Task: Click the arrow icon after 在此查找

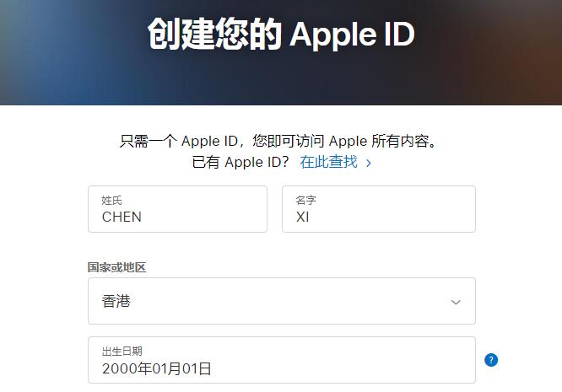Action: [x=369, y=164]
